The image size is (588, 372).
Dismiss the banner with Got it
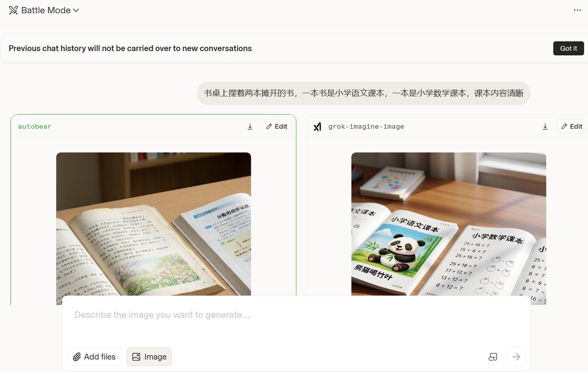[568, 48]
